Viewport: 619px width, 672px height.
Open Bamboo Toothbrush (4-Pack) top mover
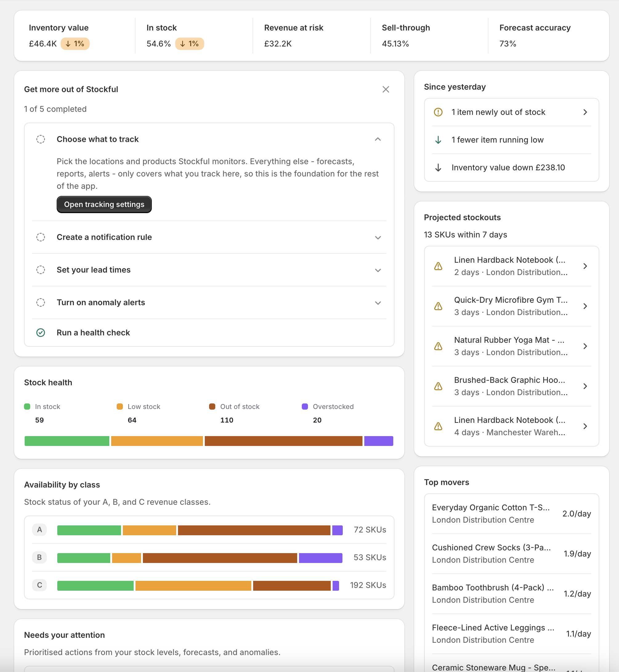click(511, 594)
